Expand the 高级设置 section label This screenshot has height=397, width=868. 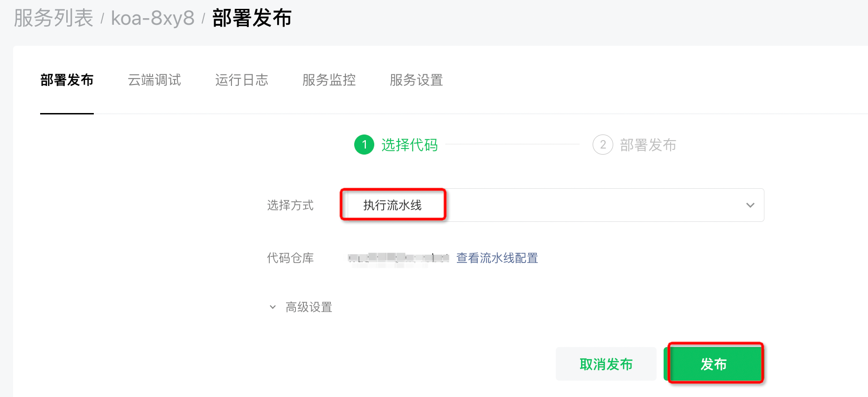[309, 307]
